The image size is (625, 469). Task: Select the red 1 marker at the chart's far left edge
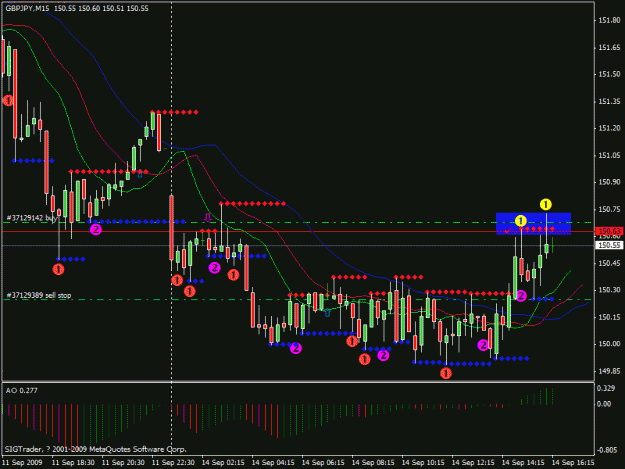tap(8, 100)
